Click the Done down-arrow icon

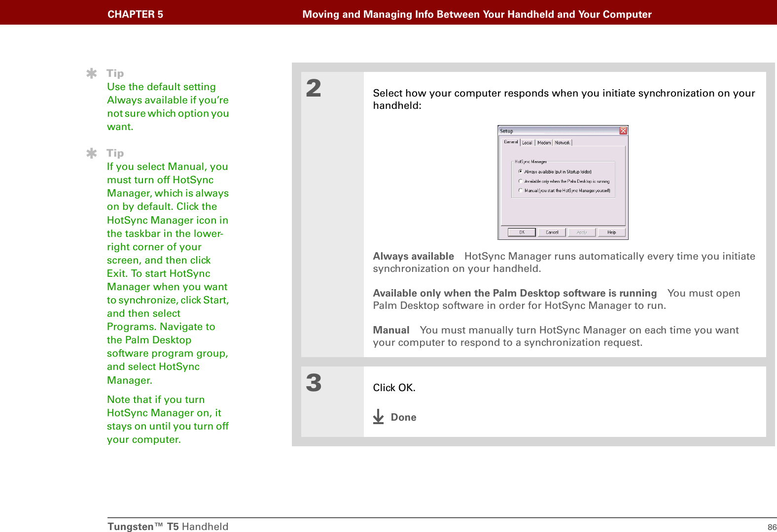click(x=378, y=417)
